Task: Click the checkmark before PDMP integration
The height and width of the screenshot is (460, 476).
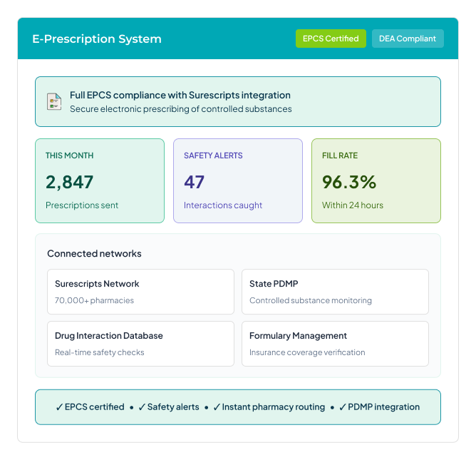Action: (343, 407)
